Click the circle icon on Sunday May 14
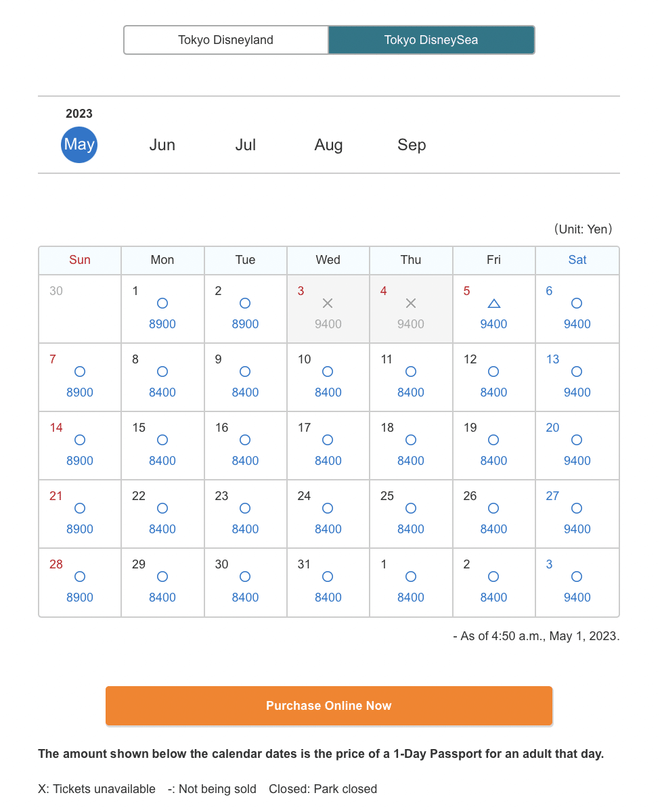Screen dimensions: 662x812 [x=80, y=440]
